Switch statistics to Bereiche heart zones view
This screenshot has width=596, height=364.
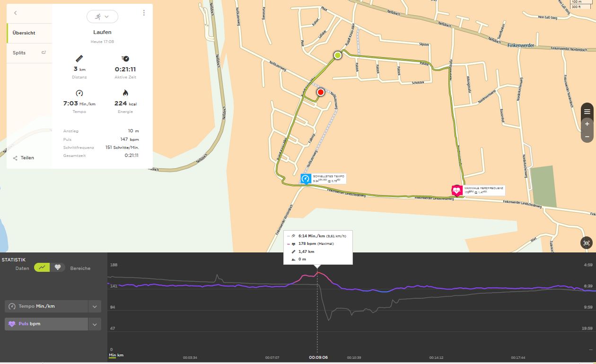[x=58, y=268]
